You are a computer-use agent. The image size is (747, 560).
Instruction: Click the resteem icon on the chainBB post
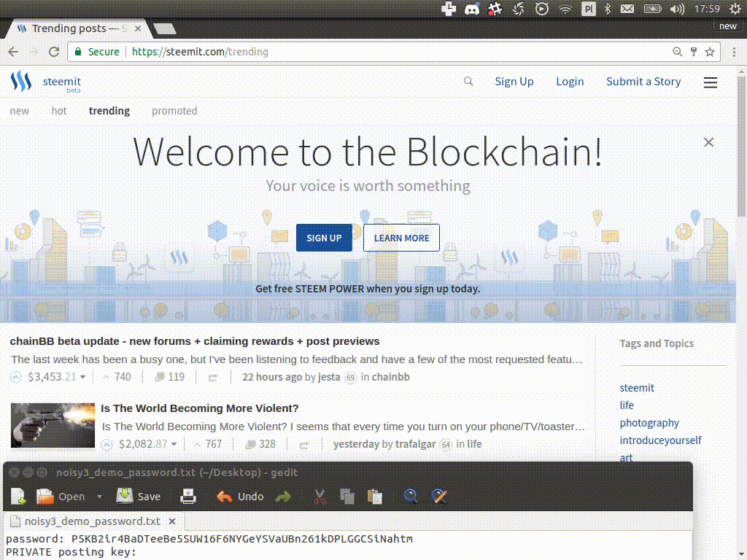click(213, 377)
